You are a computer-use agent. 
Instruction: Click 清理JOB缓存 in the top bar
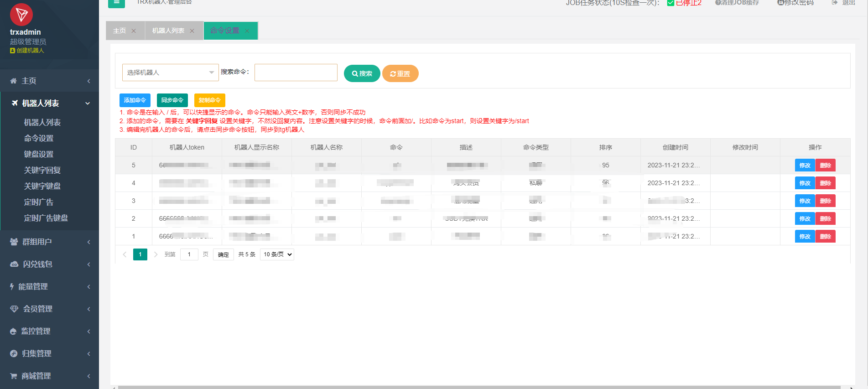[x=737, y=3]
